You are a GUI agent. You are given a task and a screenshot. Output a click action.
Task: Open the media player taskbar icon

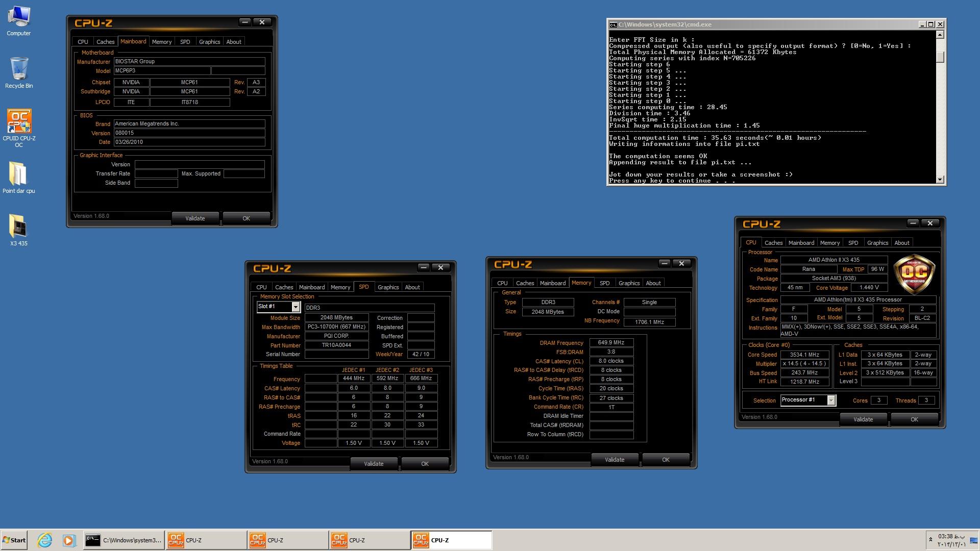[69, 540]
